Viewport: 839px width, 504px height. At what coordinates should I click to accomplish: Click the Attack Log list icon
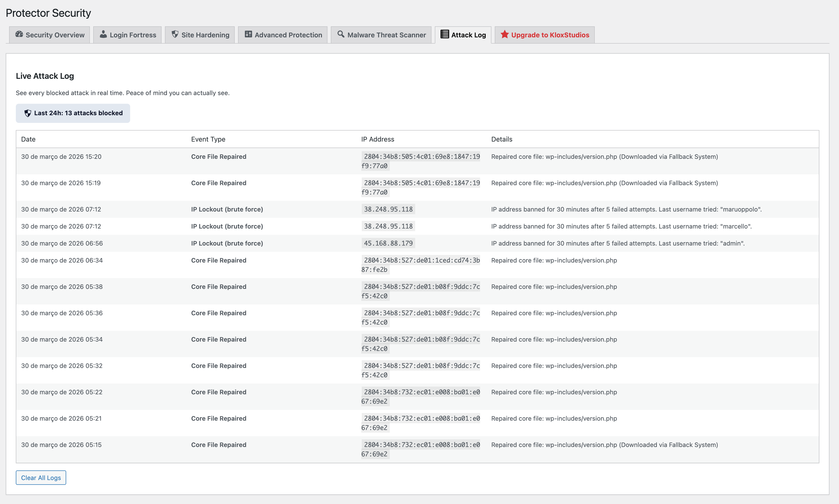[444, 34]
